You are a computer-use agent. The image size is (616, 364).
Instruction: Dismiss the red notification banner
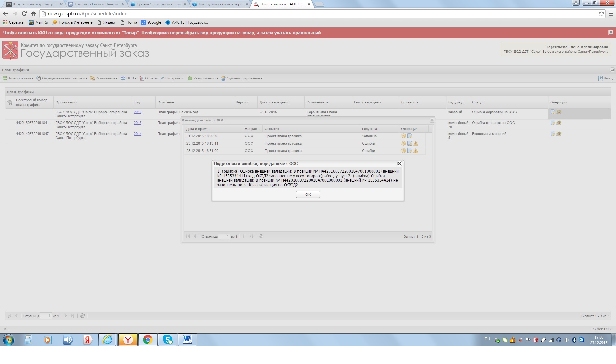[611, 33]
